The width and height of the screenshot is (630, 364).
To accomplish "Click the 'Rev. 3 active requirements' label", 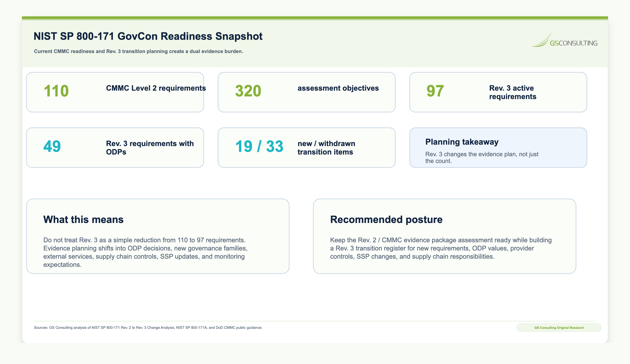I will pyautogui.click(x=513, y=92).
